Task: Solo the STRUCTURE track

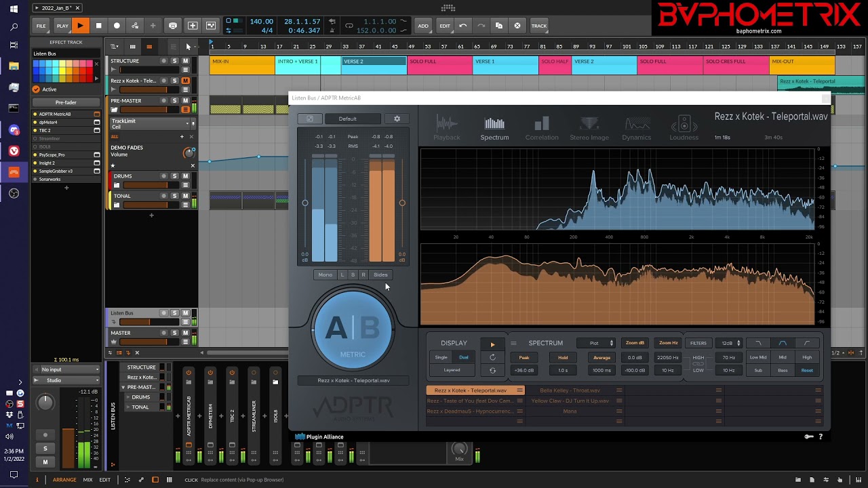Action: pos(174,61)
